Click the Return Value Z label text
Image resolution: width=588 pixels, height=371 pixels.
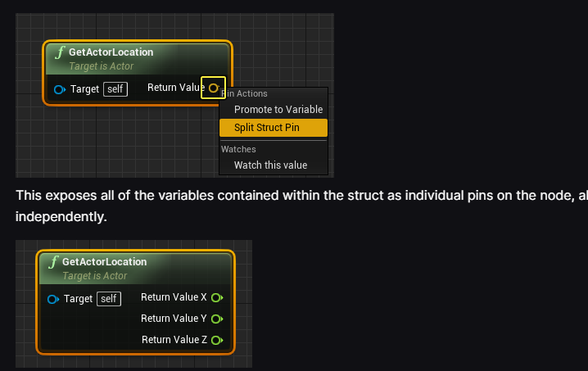tap(174, 340)
